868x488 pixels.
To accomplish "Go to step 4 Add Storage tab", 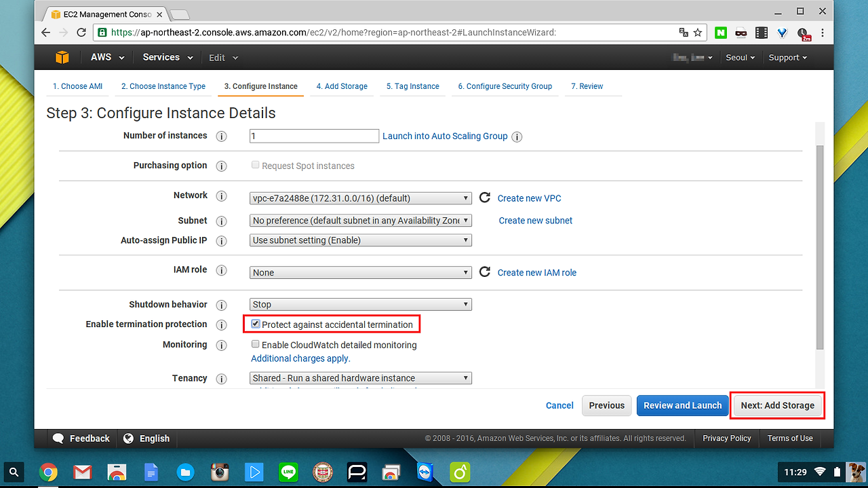I will [x=342, y=86].
